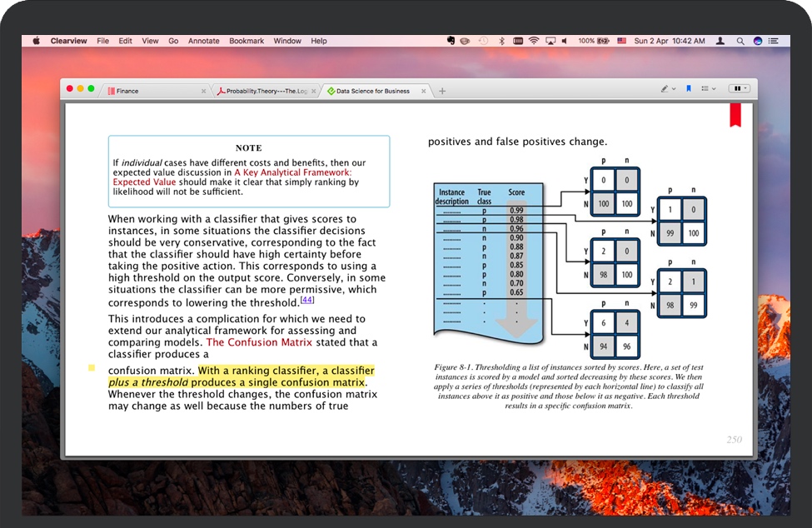
Task: Click the Evernote icon in menu bar
Action: (451, 41)
